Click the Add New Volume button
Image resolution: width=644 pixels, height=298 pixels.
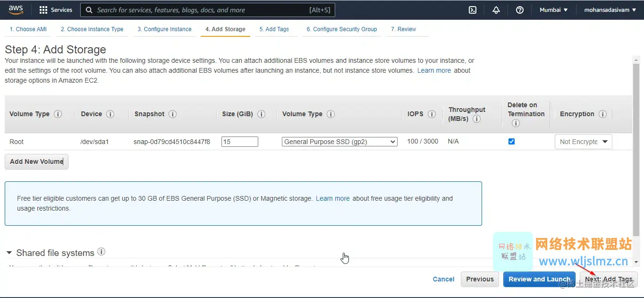(x=36, y=162)
